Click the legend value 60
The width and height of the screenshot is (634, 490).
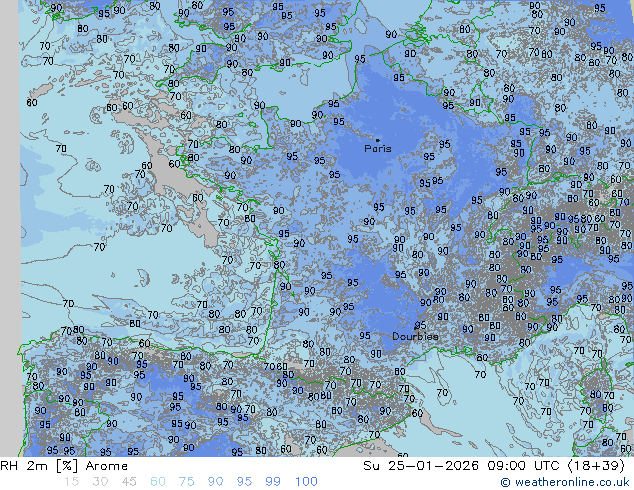coord(158,482)
